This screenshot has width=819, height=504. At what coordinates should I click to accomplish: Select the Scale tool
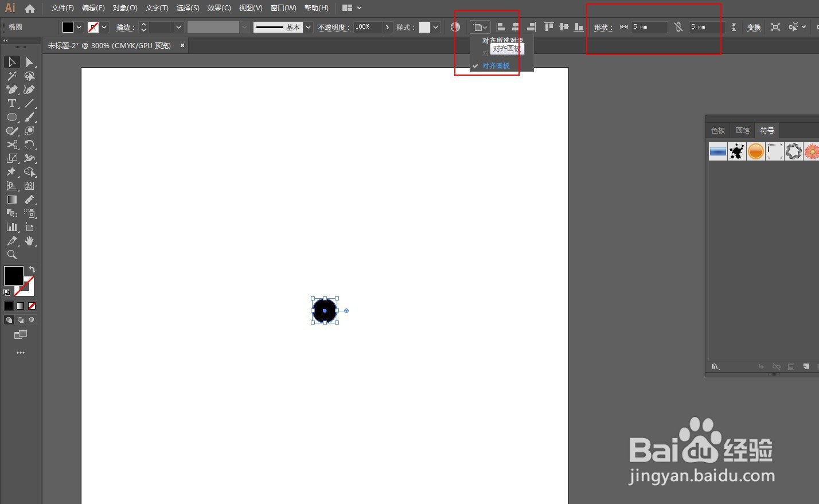[x=12, y=158]
